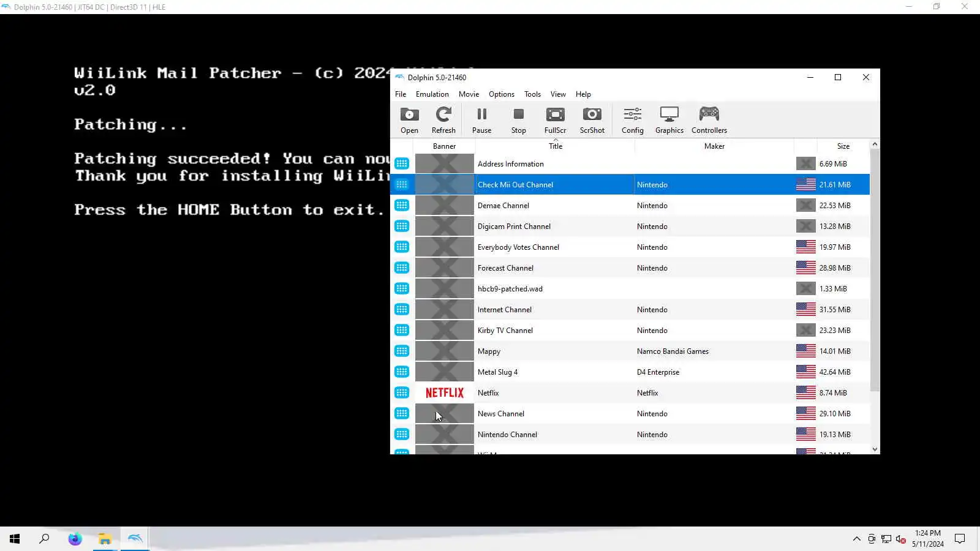Select the Internet Channel title
The width and height of the screenshot is (980, 551).
point(505,310)
